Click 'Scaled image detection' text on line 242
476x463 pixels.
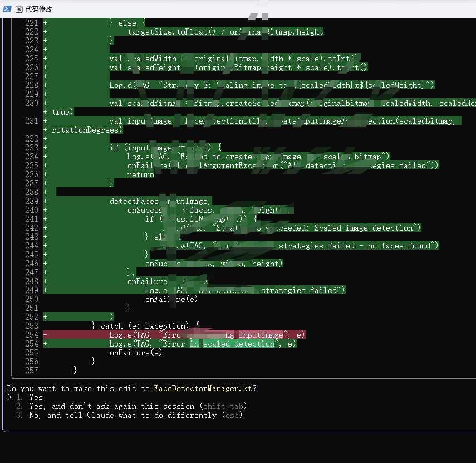364,228
